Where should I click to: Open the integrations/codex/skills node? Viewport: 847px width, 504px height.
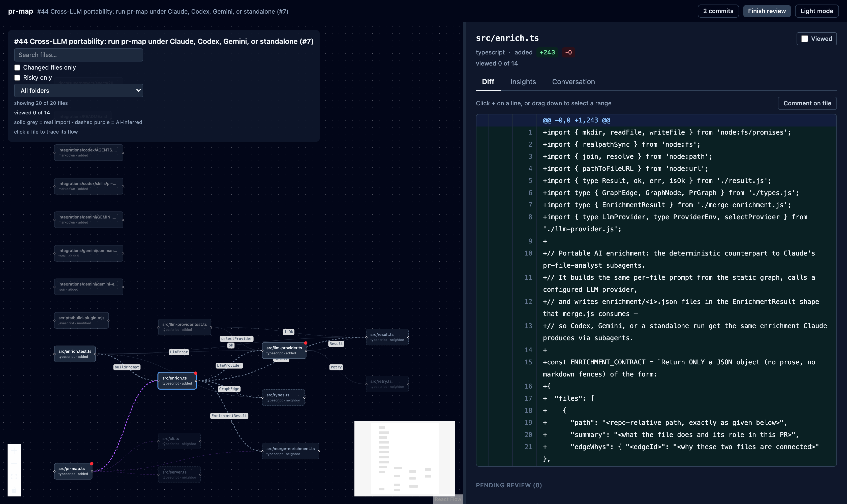pos(88,186)
